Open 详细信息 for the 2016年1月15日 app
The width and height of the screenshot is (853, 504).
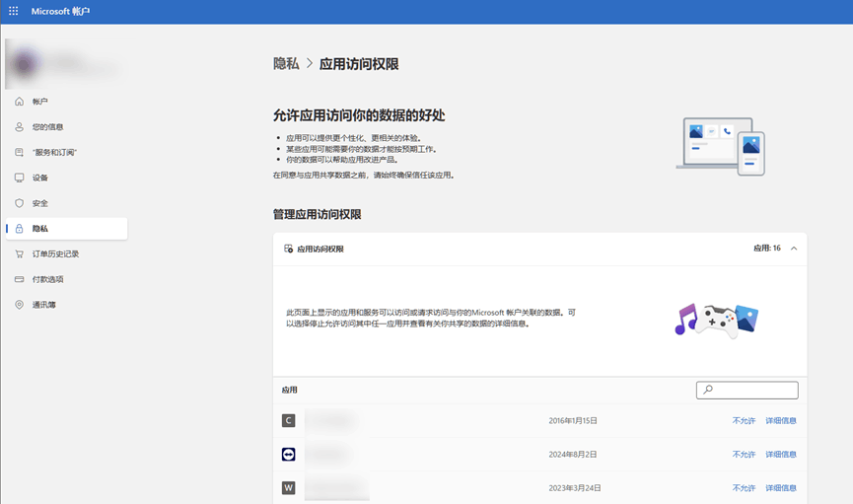(x=781, y=421)
